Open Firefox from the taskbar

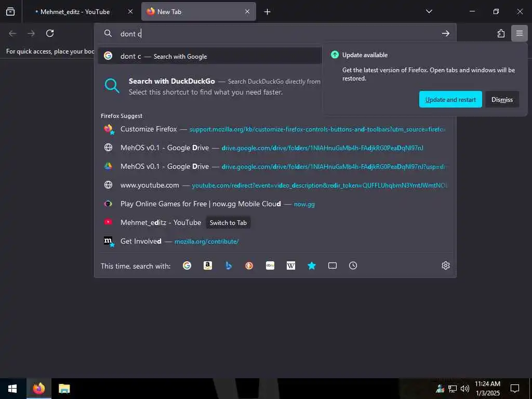[x=38, y=389]
